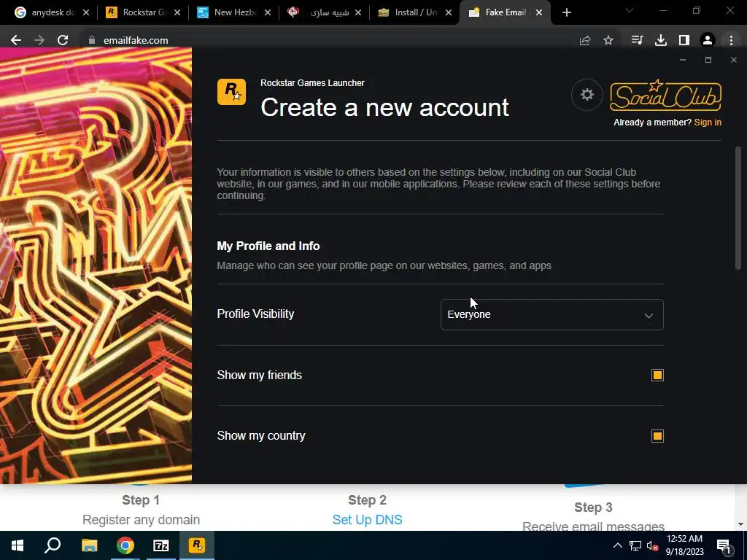747x560 pixels.
Task: Click the launcher's vertical scrollbar
Action: pos(738,208)
